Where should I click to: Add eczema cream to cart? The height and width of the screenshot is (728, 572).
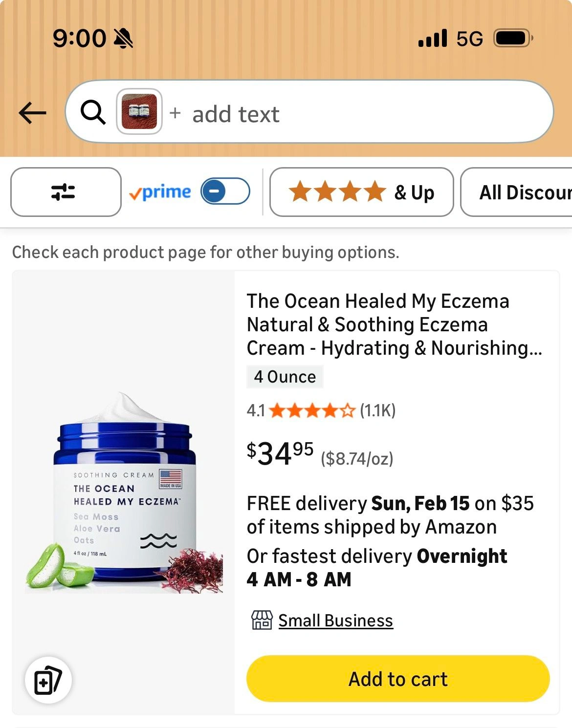398,679
